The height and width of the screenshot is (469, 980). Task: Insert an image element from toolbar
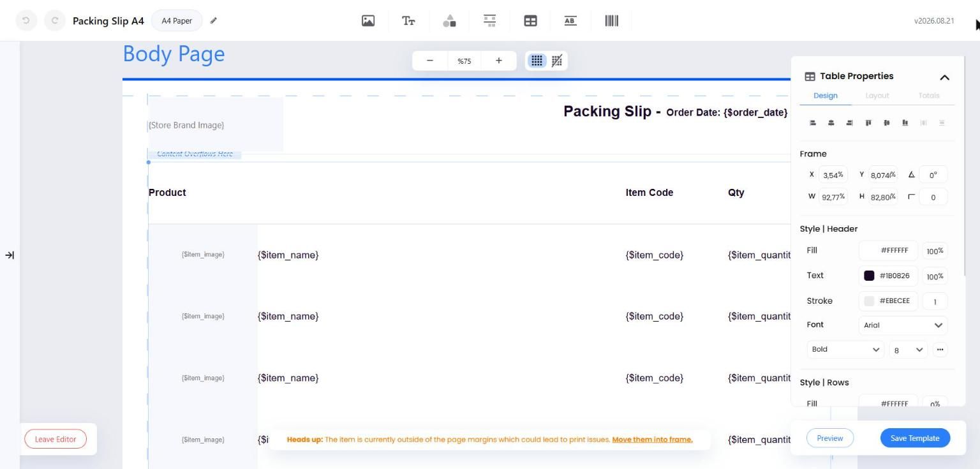368,20
